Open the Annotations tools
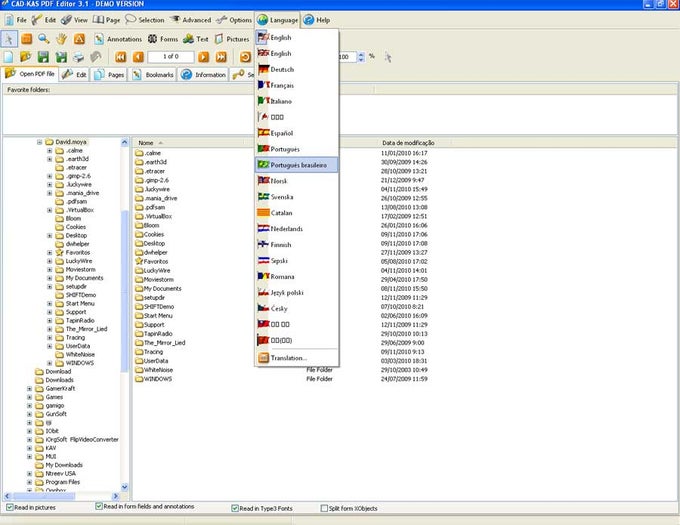The image size is (680, 525). (x=118, y=39)
